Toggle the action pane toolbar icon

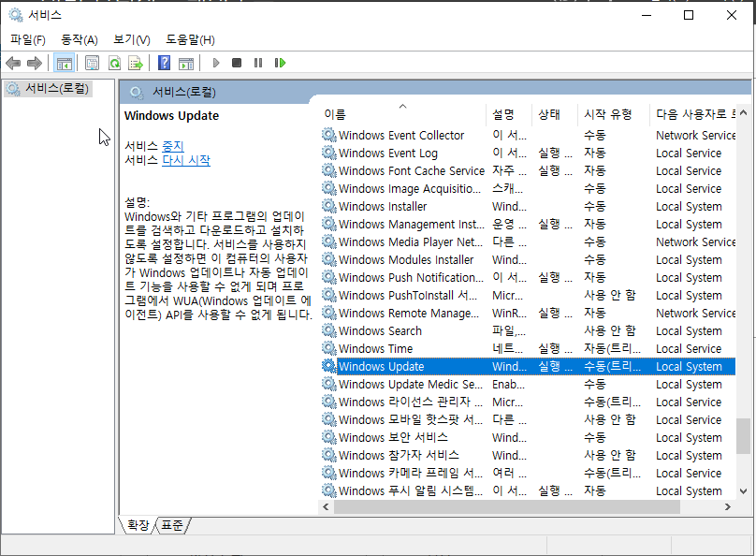click(185, 63)
